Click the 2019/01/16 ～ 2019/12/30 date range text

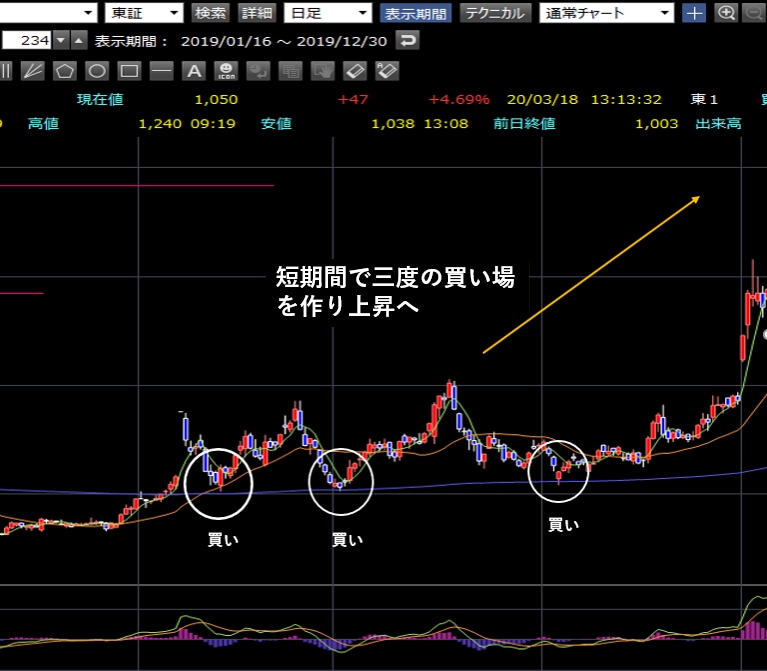(x=284, y=41)
